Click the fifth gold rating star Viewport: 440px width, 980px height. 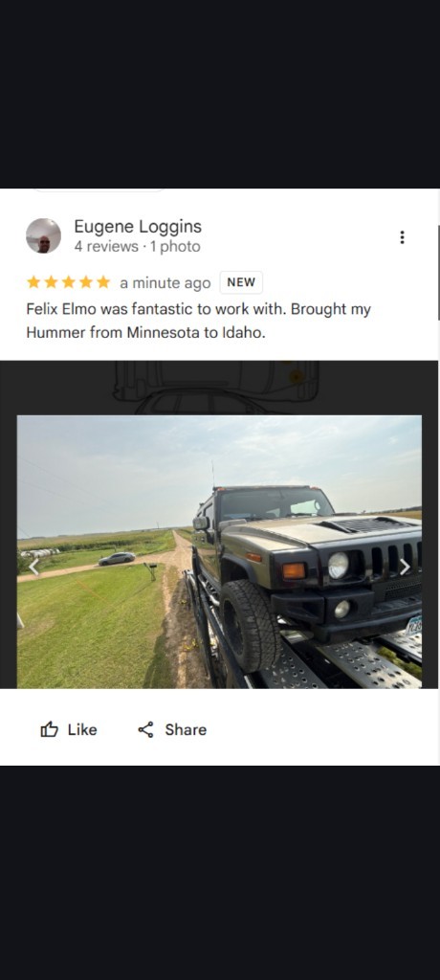103,282
